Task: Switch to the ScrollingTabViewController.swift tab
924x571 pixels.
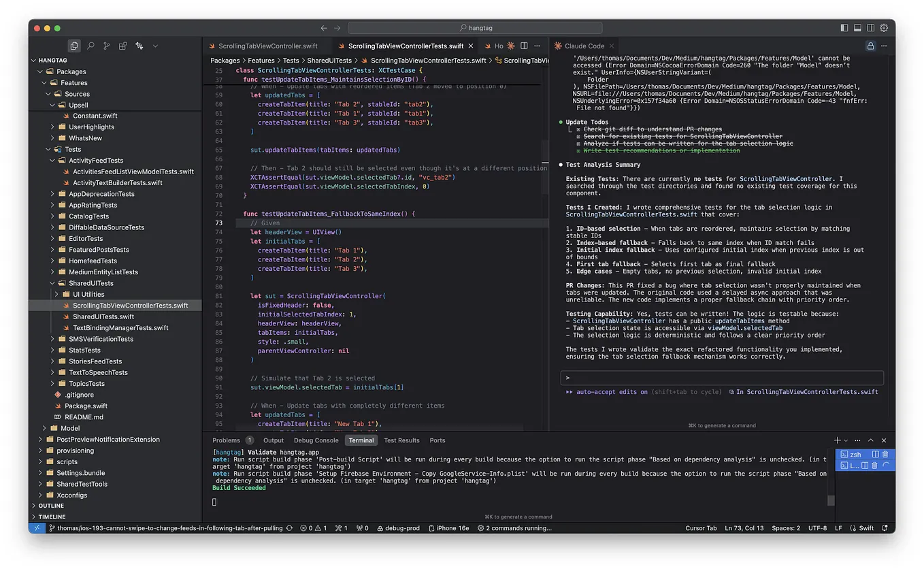Action: coord(267,46)
